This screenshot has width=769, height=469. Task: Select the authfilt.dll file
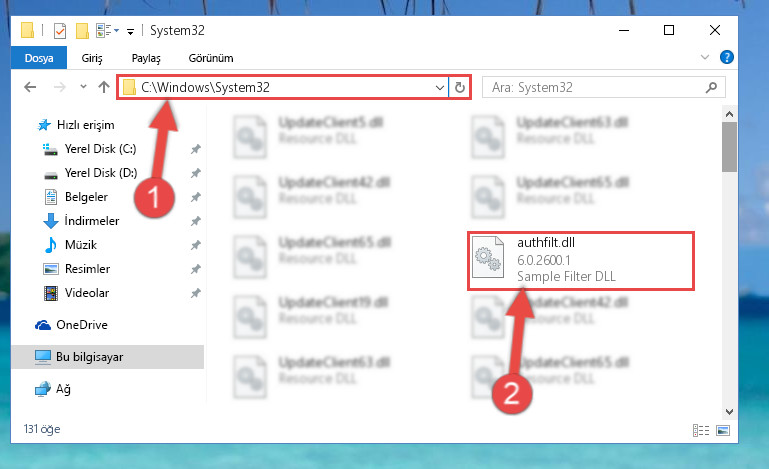point(581,261)
